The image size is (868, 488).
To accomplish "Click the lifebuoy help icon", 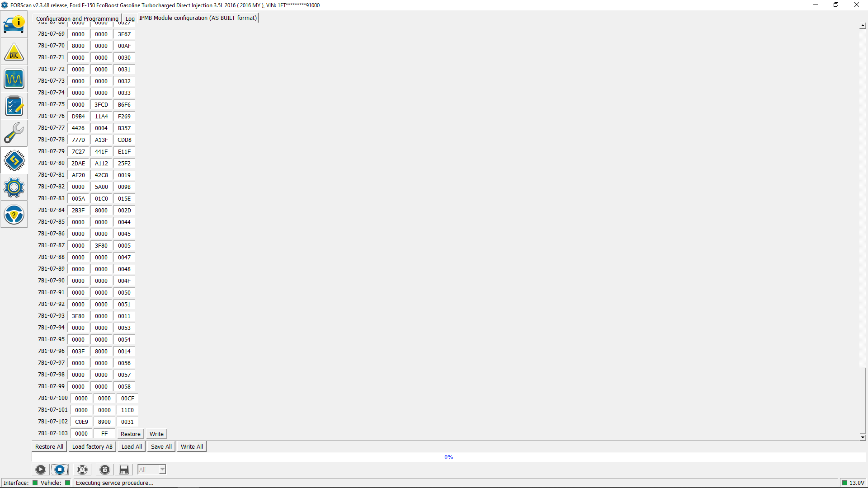I will [82, 469].
